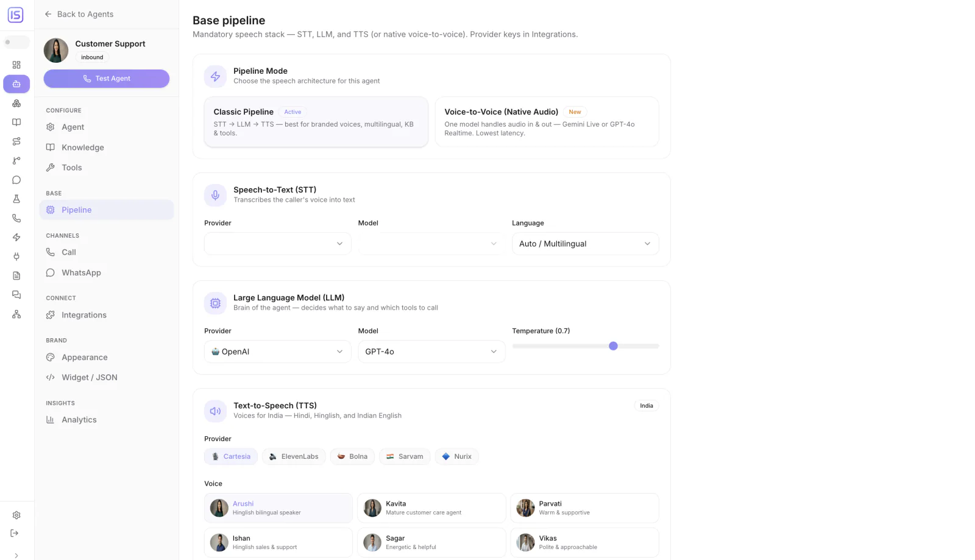This screenshot has height=560, width=975.
Task: Open the STT Model dropdown
Action: click(431, 244)
